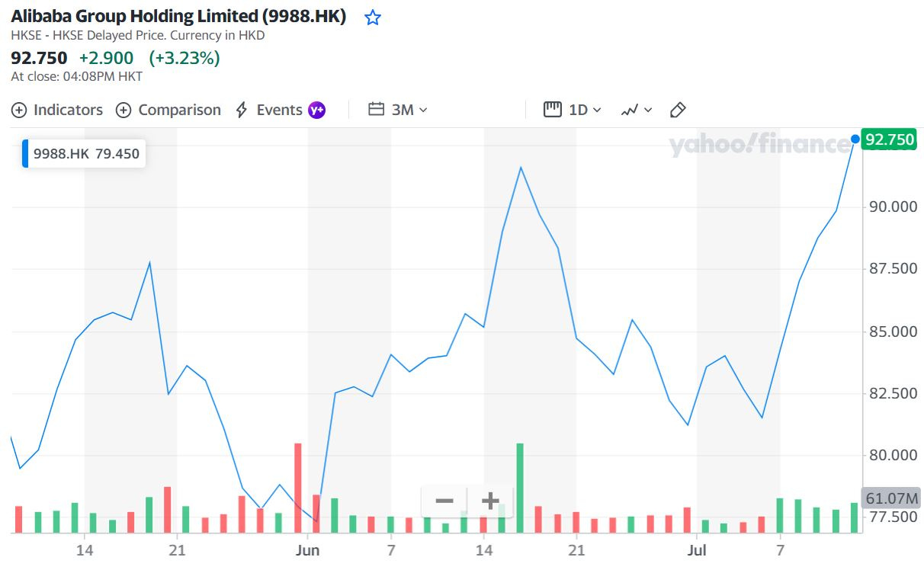Click the blue endpoint dot on price line
Screen dimensions: 924x570
point(855,139)
